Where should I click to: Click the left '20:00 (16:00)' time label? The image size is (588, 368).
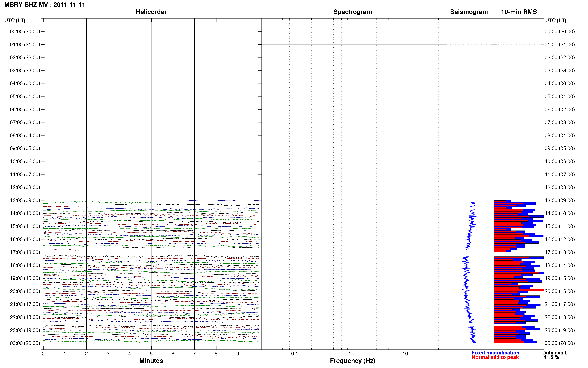(25, 291)
